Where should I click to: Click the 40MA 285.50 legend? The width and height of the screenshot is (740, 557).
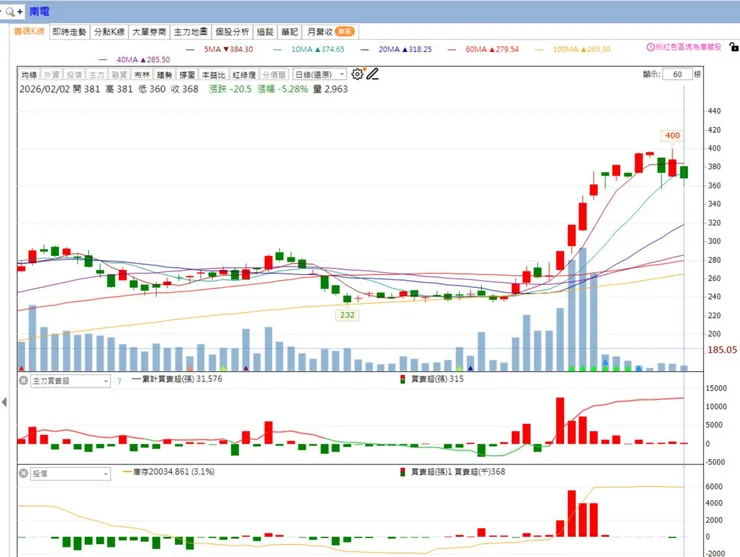(x=135, y=59)
